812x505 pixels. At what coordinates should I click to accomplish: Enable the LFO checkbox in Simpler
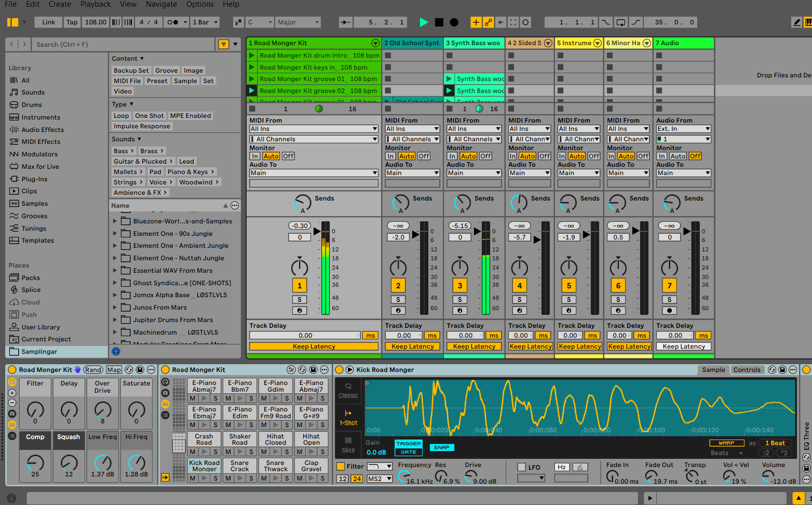pyautogui.click(x=522, y=467)
